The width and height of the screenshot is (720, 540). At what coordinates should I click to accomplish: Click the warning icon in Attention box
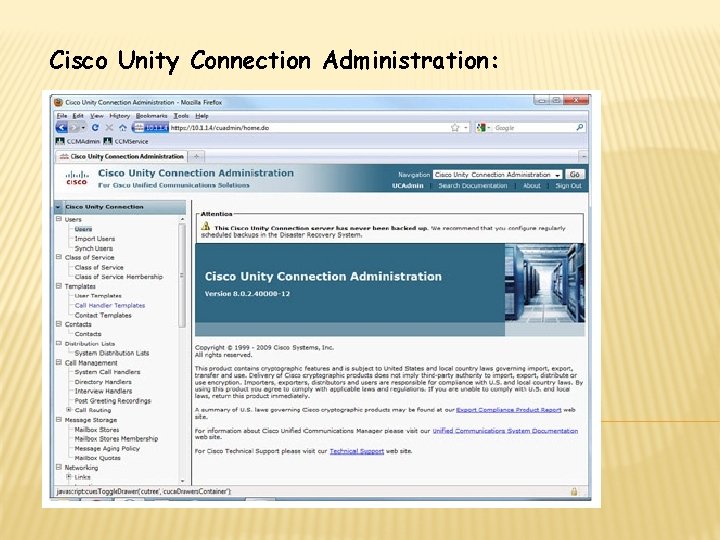click(205, 226)
